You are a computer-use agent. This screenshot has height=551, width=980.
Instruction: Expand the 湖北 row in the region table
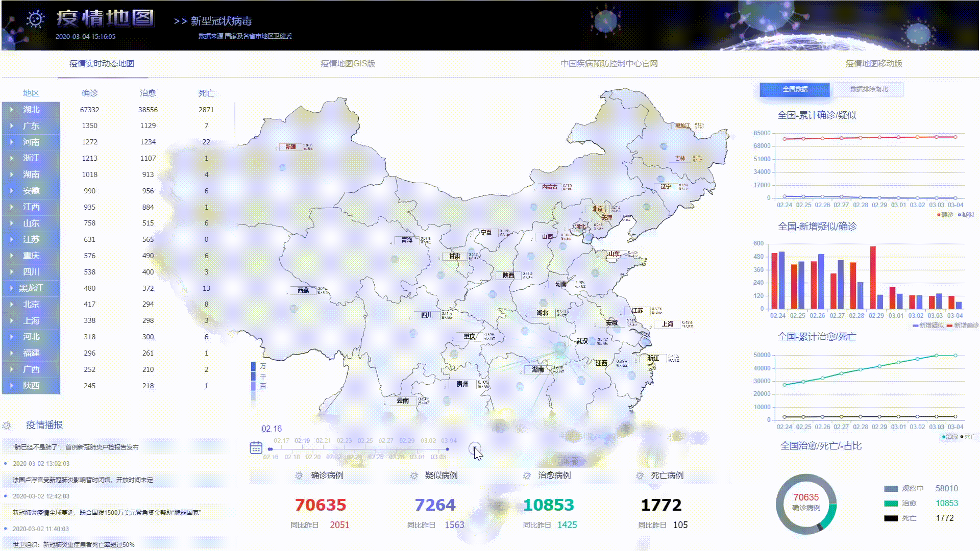tap(12, 110)
